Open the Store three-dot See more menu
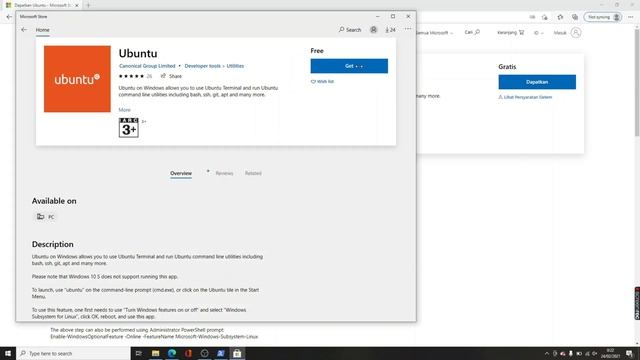 [x=408, y=29]
